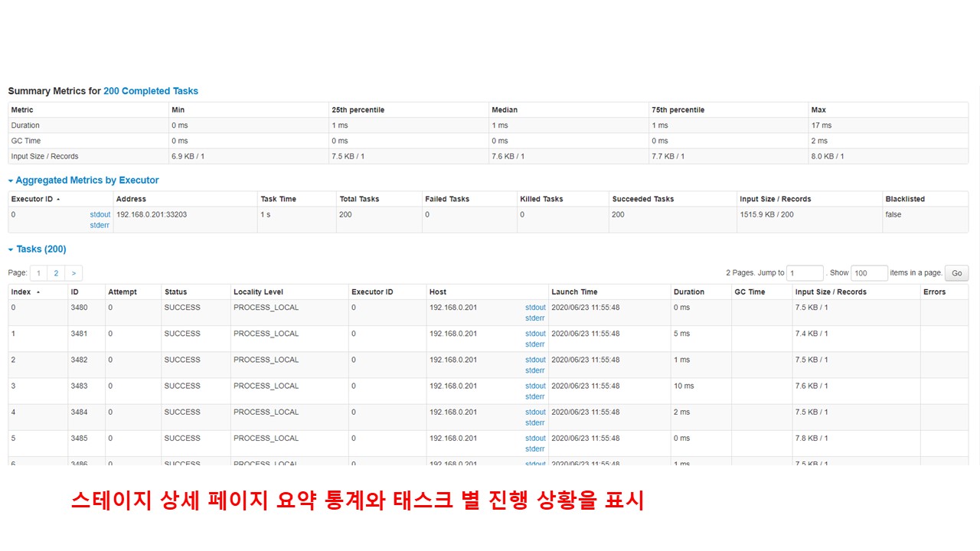Collapse the Tasks (200) section
This screenshot has width=980, height=551.
click(x=38, y=249)
